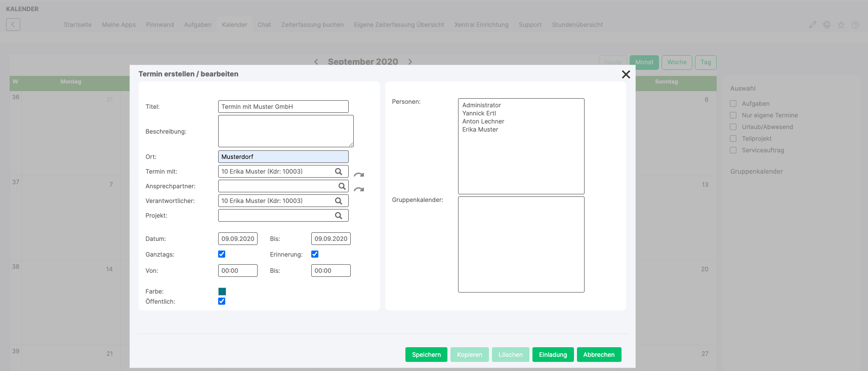This screenshot has height=371, width=868.
Task: Open the Datum start date picker
Action: [237, 239]
